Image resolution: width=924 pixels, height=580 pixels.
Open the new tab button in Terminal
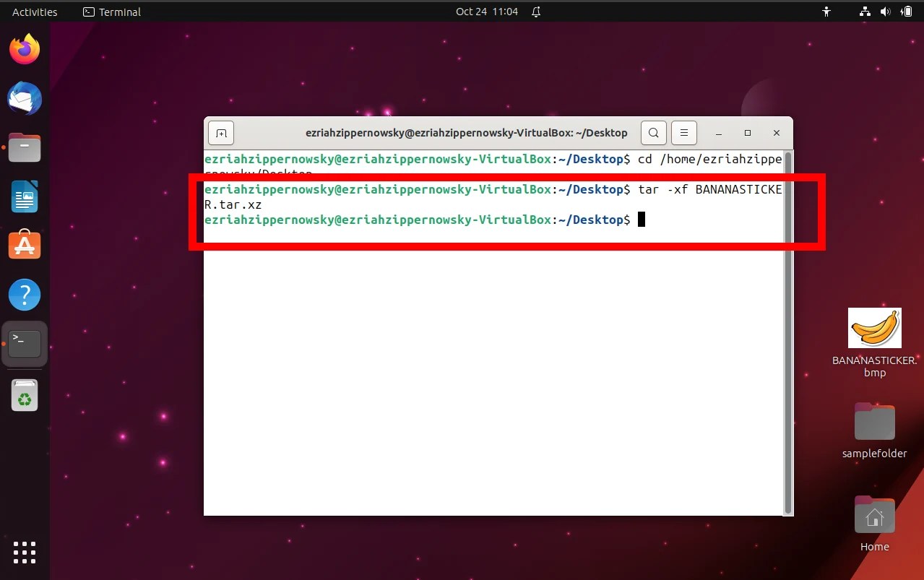(x=220, y=132)
